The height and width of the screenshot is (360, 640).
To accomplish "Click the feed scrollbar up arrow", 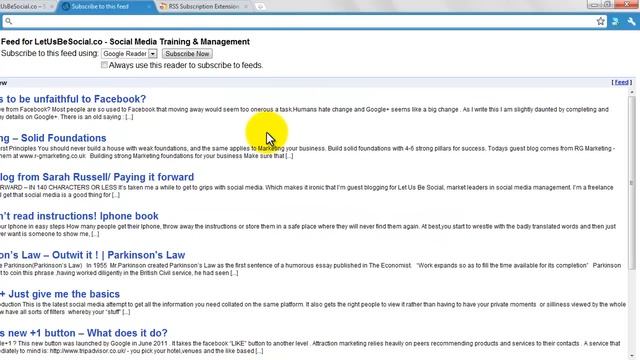I will pos(632,92).
